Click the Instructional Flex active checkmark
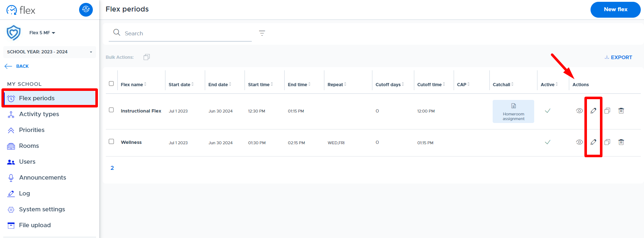Screen dimensions: 644x238 [548, 111]
